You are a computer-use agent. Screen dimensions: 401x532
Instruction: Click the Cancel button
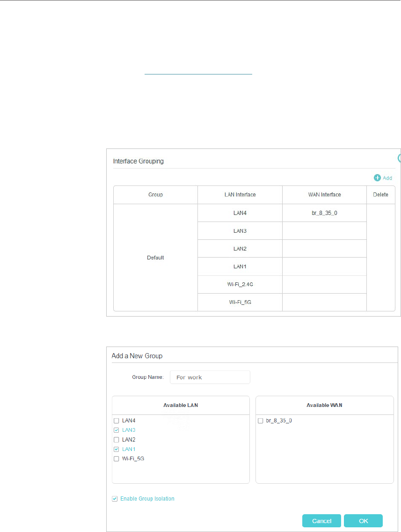[321, 521]
